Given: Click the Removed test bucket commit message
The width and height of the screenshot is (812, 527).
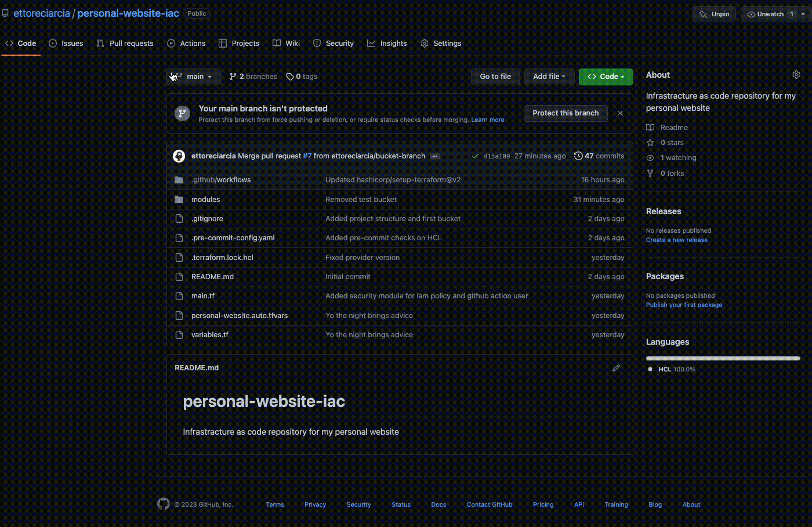Looking at the screenshot, I should pos(361,200).
